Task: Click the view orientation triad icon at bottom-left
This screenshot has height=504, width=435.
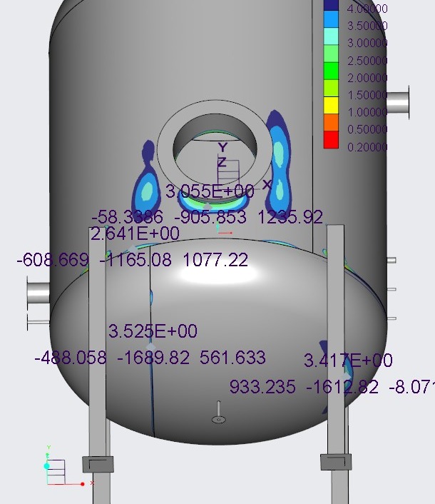Action: (x=64, y=467)
